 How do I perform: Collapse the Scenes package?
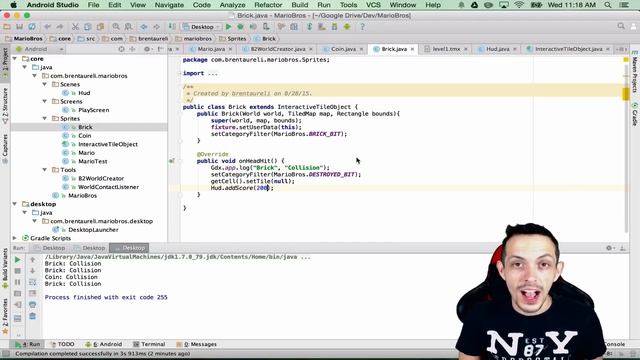[x=44, y=84]
